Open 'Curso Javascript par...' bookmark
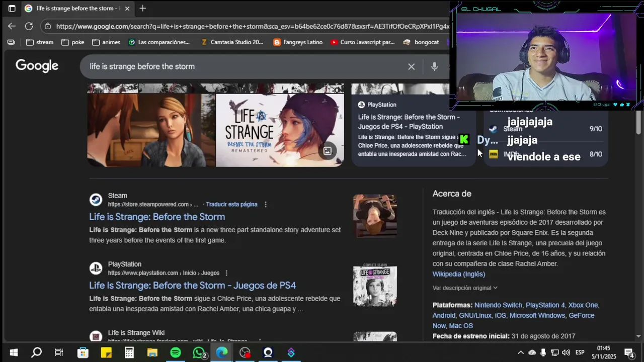The image size is (644, 362). (363, 42)
